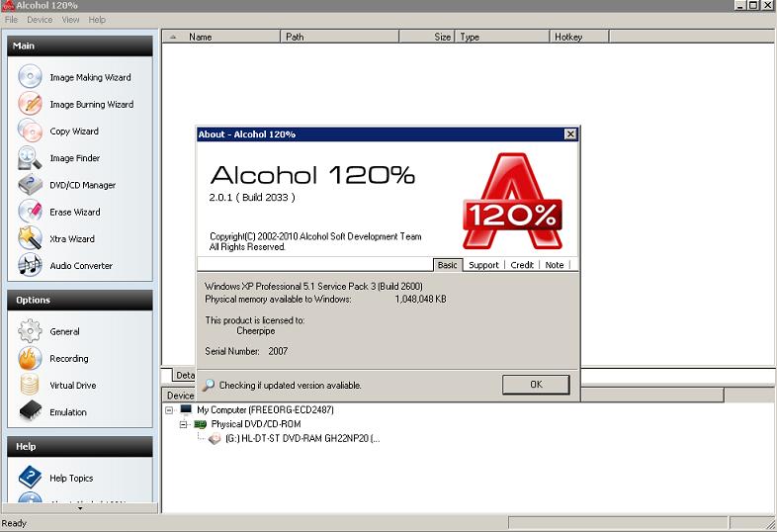Sort list by Size column header
The height and width of the screenshot is (532, 777).
[x=427, y=37]
